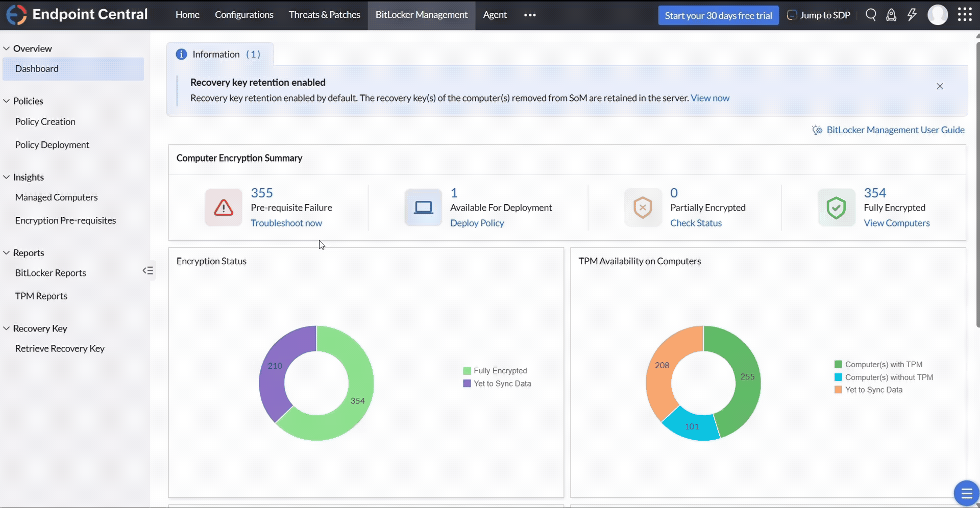The width and height of the screenshot is (980, 508).
Task: Open the apps grid launcher icon
Action: pos(965,14)
